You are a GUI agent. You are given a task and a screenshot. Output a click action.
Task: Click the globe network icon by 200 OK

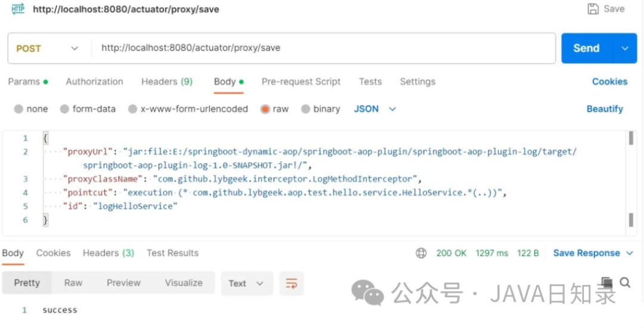coord(421,253)
